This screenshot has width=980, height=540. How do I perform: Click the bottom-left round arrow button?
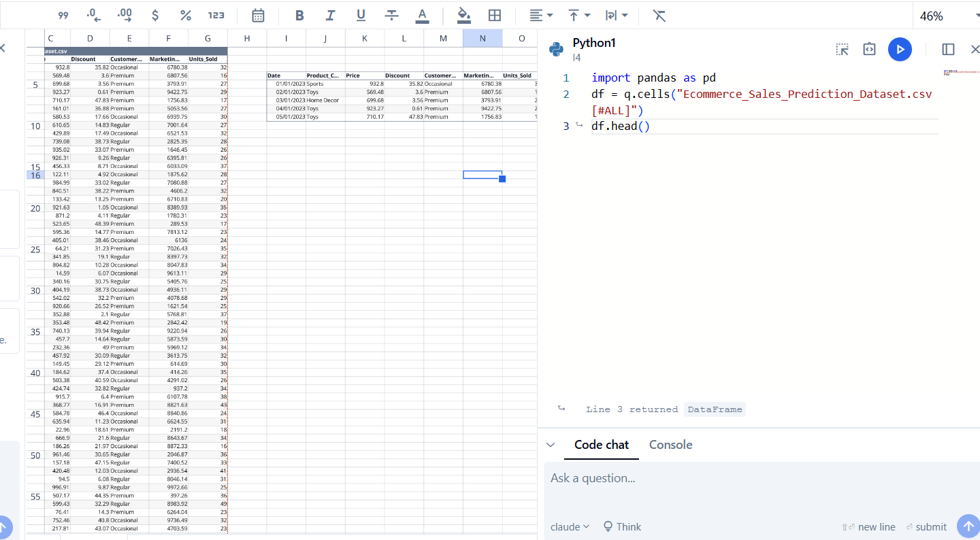[x=3, y=526]
